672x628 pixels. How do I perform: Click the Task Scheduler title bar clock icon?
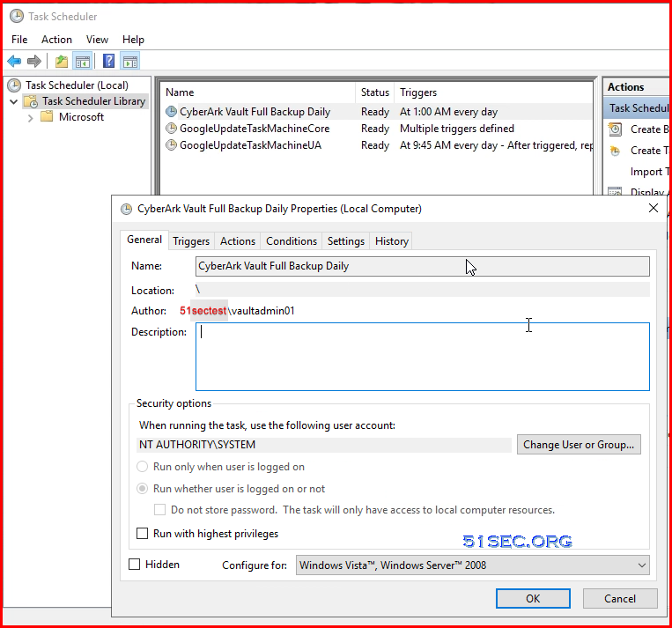point(17,16)
